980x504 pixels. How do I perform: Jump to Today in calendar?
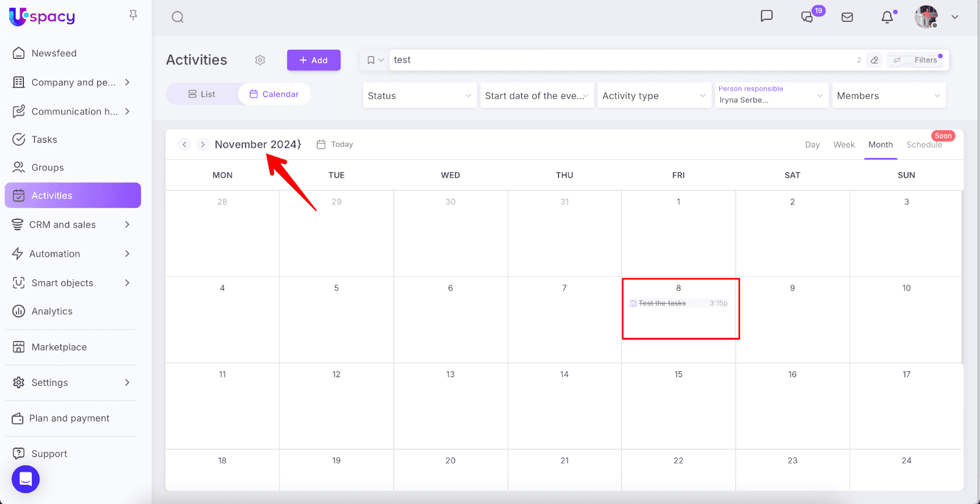pos(335,145)
